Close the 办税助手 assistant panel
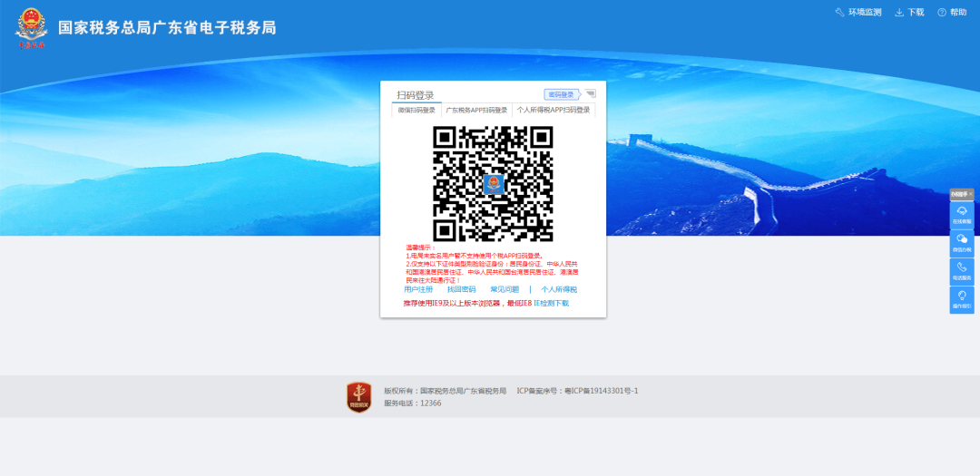Screen dimensions: 980x476 [x=971, y=194]
